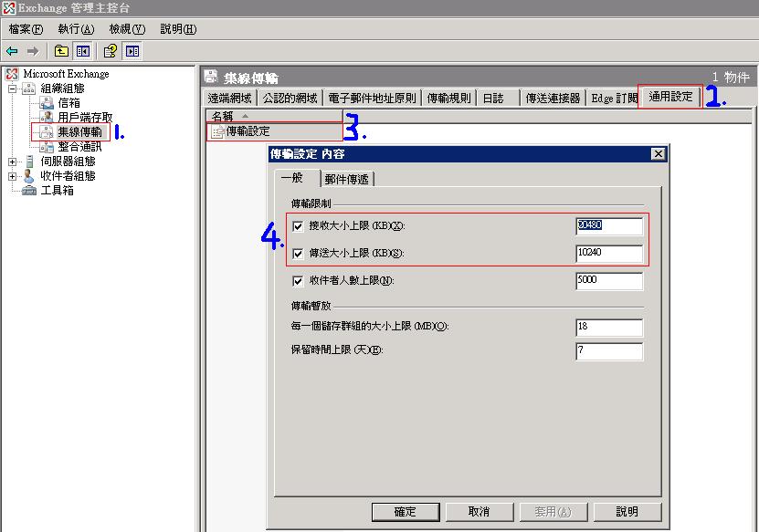This screenshot has width=759, height=532.
Task: Click the 取消 button
Action: pos(480,512)
